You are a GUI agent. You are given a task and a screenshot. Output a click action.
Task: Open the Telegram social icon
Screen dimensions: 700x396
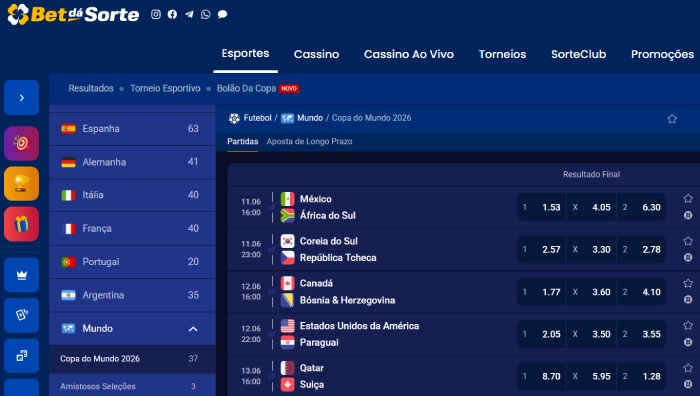coord(189,14)
